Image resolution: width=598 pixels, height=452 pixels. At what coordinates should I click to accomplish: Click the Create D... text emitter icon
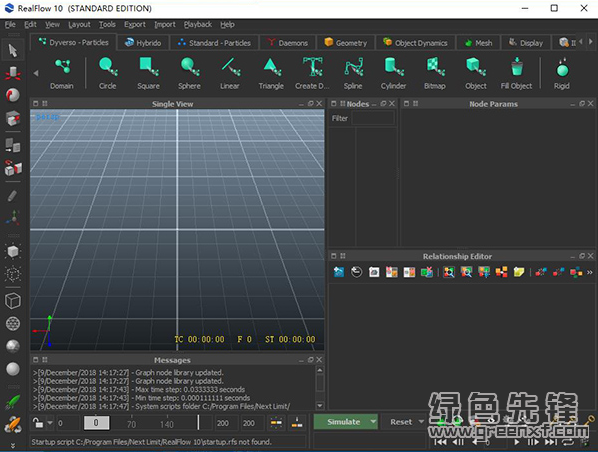coord(312,73)
